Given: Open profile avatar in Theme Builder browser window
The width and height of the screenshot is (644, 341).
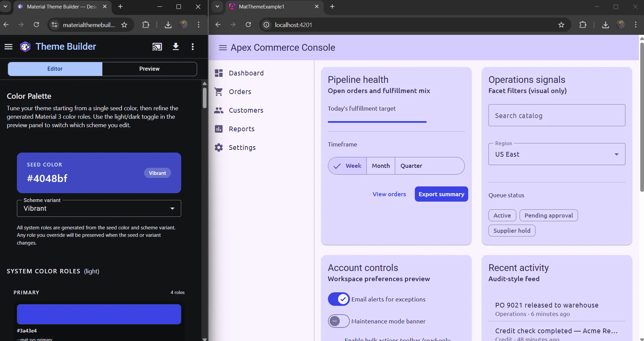Looking at the screenshot, I should (x=184, y=25).
